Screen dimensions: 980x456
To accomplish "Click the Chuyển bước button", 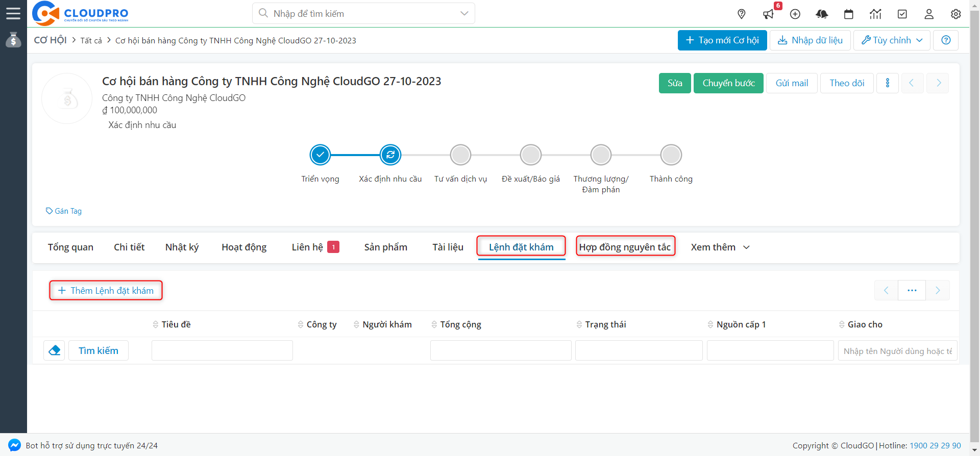I will [x=728, y=83].
